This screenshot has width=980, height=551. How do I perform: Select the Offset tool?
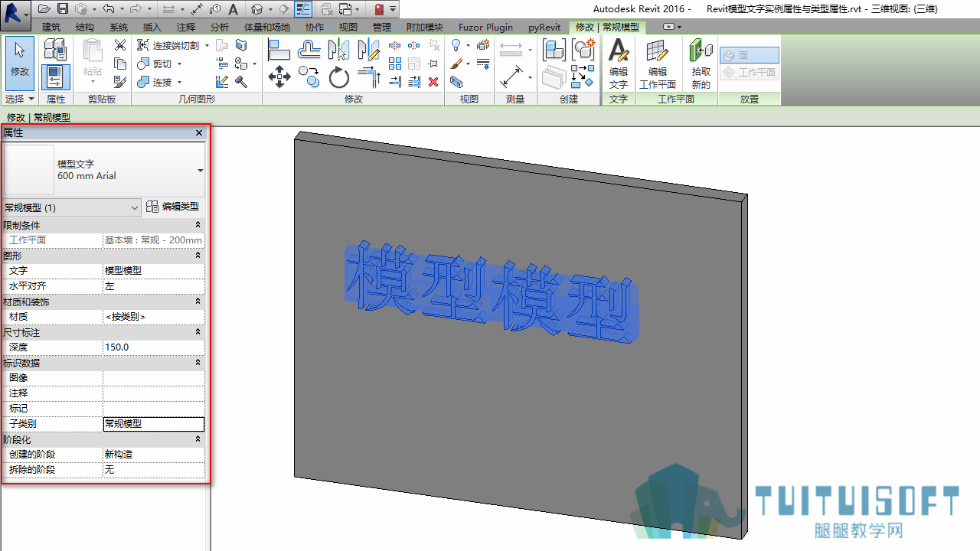point(309,51)
